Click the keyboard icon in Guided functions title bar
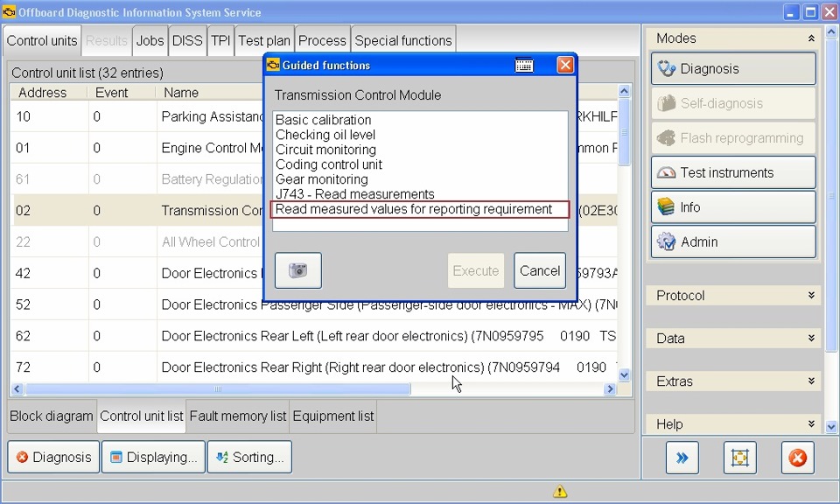840x504 pixels. click(x=524, y=65)
